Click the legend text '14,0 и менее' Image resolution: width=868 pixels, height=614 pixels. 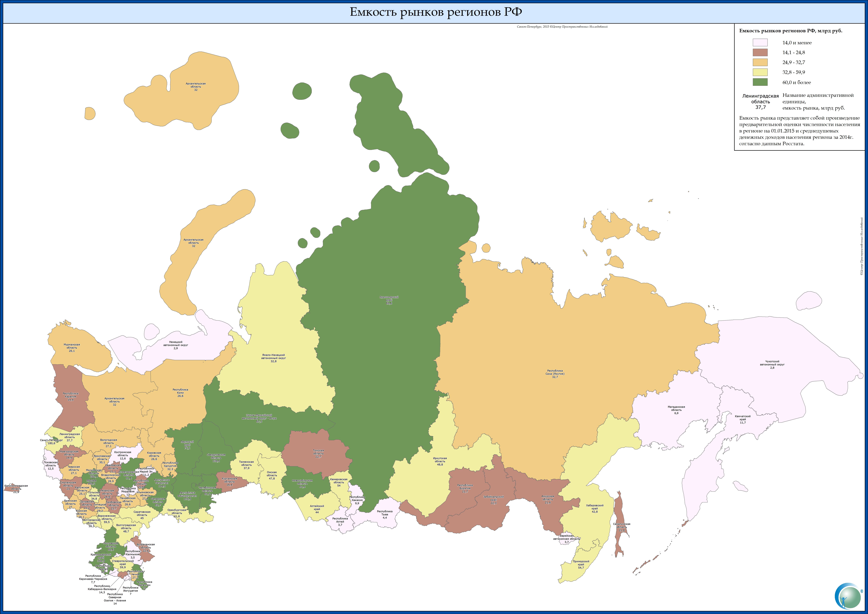pos(797,43)
